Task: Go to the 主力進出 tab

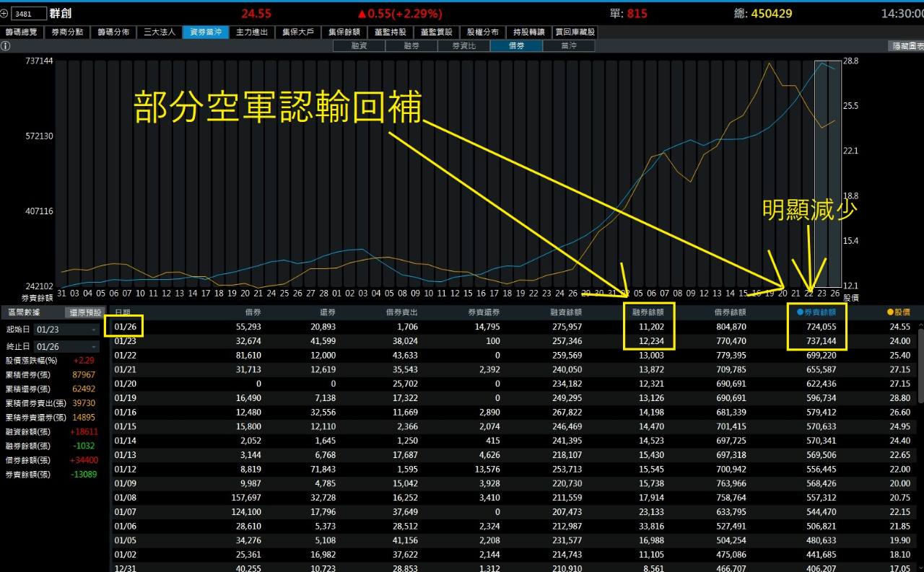Action: pyautogui.click(x=253, y=32)
